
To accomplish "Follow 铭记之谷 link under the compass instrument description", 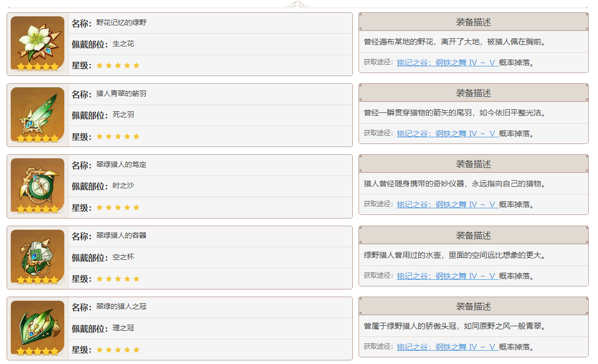I will pos(447,204).
